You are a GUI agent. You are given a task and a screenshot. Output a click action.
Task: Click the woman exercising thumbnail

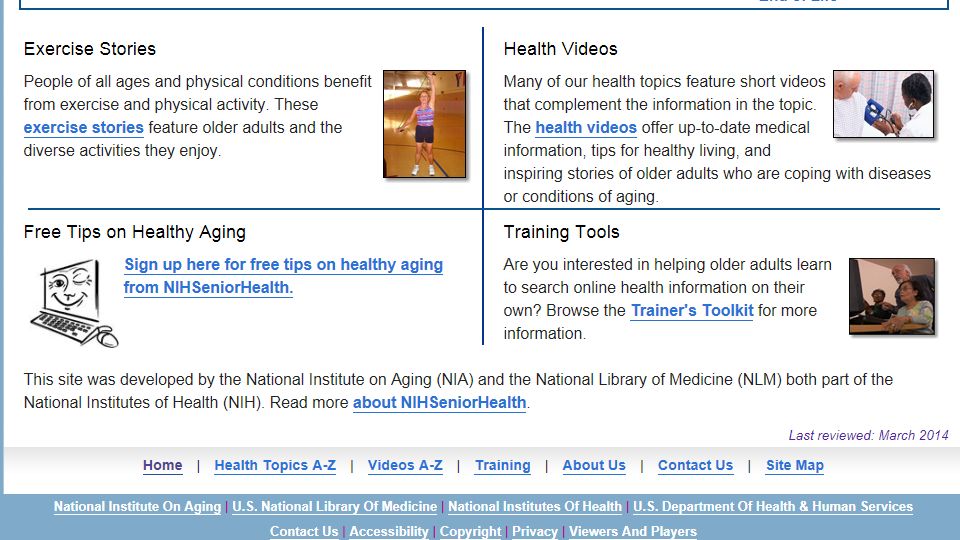point(424,124)
